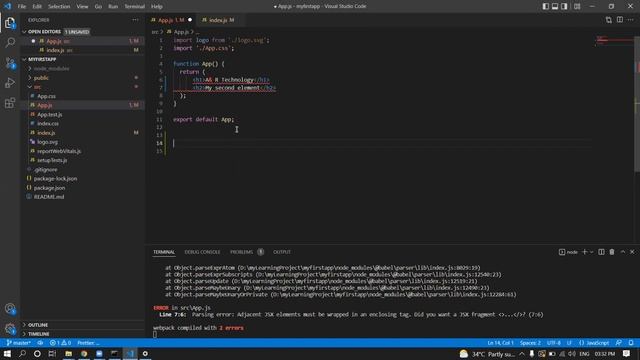Switch to the Output panel tab
640x360 pixels.
coord(282,252)
